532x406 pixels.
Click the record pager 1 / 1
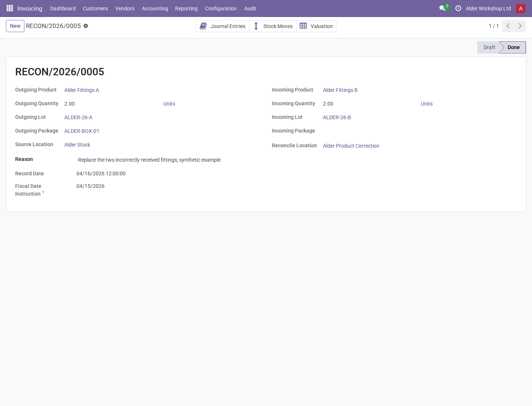494,26
